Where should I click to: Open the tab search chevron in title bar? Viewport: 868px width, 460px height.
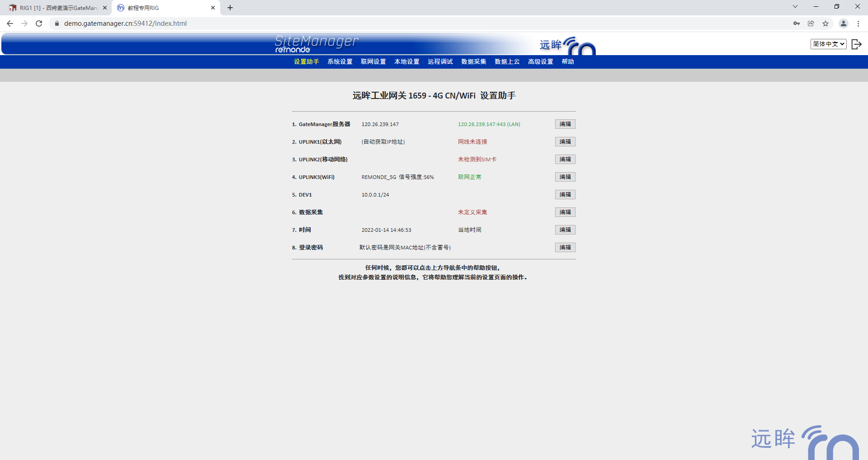[x=795, y=6]
